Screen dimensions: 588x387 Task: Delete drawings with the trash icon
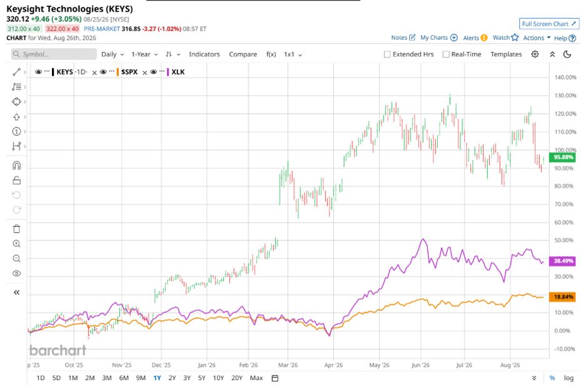[16, 229]
